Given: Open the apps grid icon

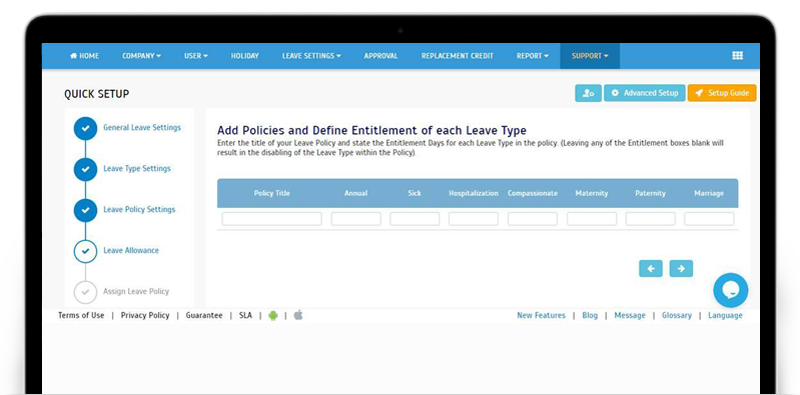Looking at the screenshot, I should coord(737,56).
